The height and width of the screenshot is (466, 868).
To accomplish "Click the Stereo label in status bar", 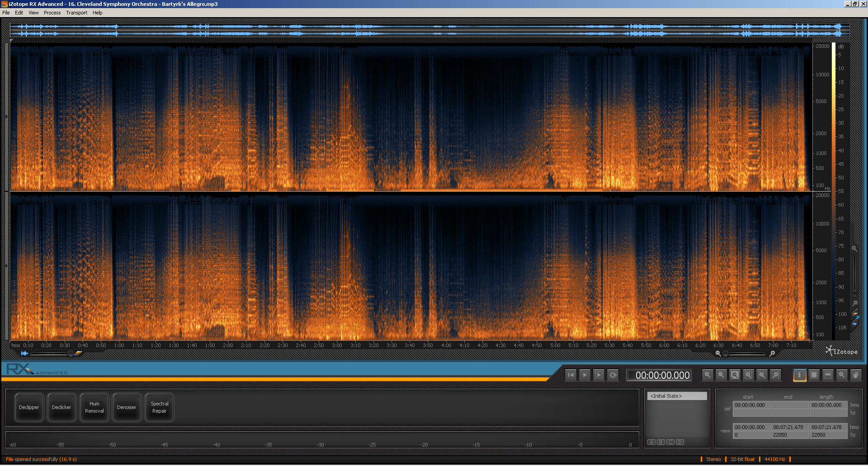I will click(713, 459).
